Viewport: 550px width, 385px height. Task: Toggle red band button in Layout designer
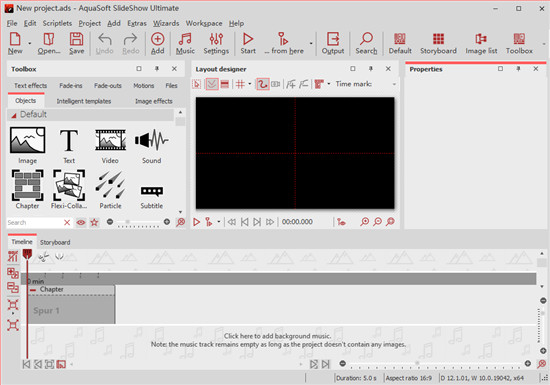point(225,84)
